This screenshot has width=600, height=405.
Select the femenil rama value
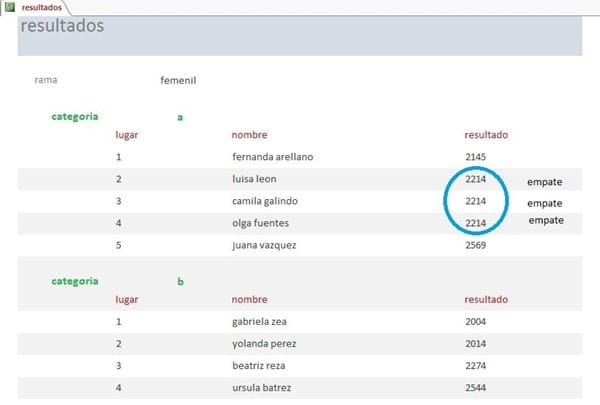(x=178, y=80)
